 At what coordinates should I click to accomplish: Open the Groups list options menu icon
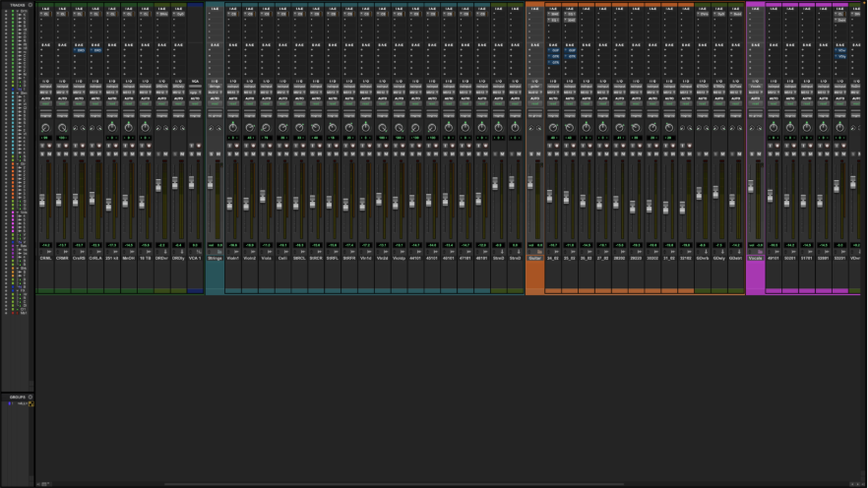30,396
